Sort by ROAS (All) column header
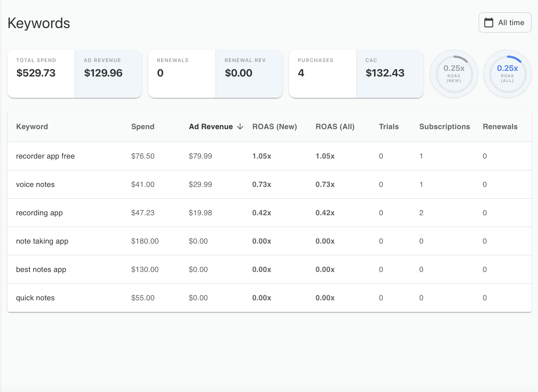This screenshot has height=392, width=538. [x=335, y=126]
